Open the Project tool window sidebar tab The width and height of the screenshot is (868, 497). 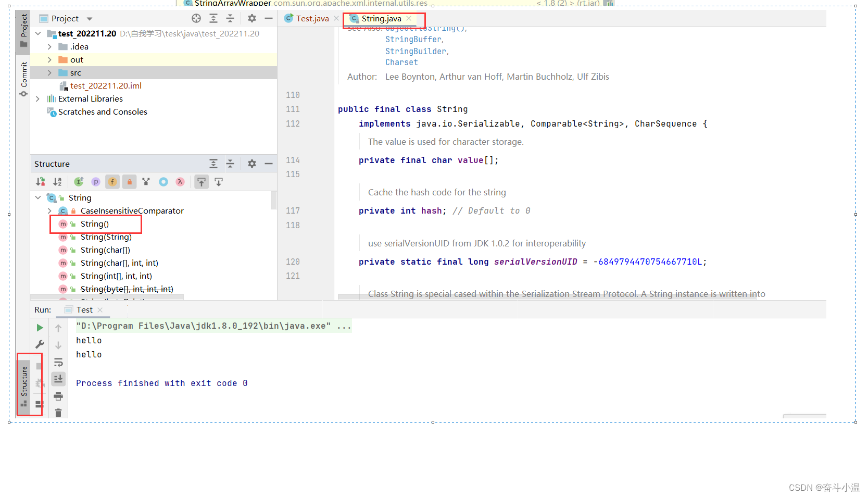click(23, 31)
